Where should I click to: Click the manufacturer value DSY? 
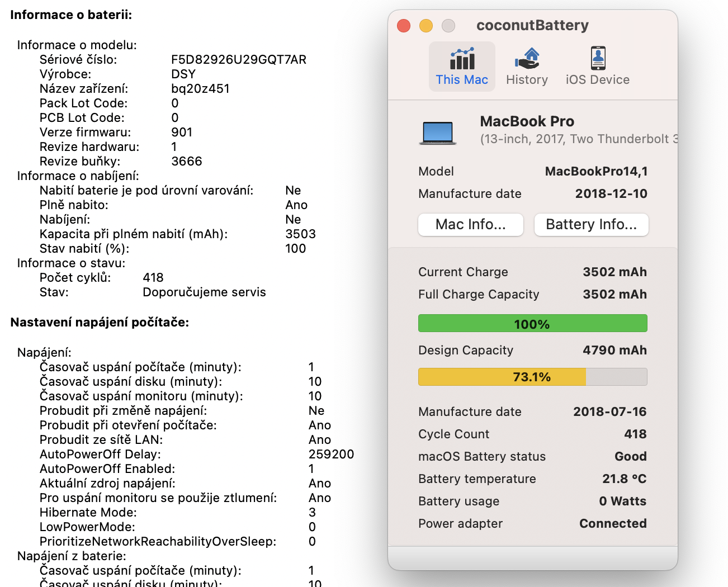[x=183, y=74]
